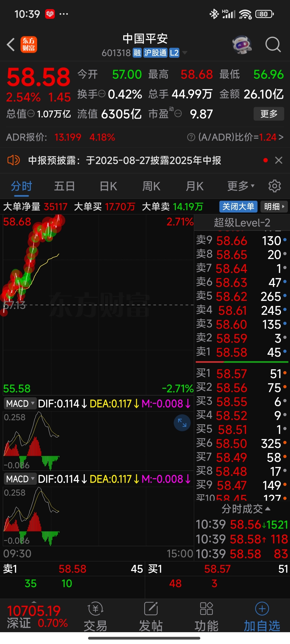Expand stock title dropdown arrow
This screenshot has width=290, height=644.
pyautogui.click(x=184, y=53)
